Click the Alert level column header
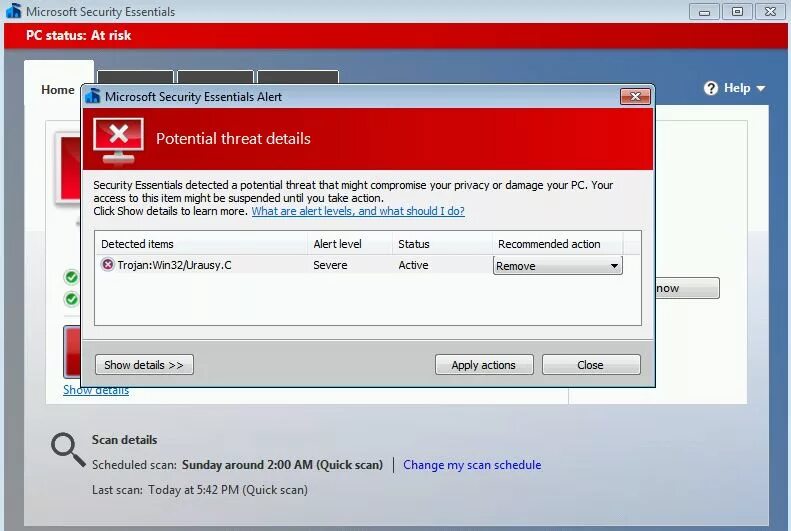The height and width of the screenshot is (531, 791). pos(350,244)
